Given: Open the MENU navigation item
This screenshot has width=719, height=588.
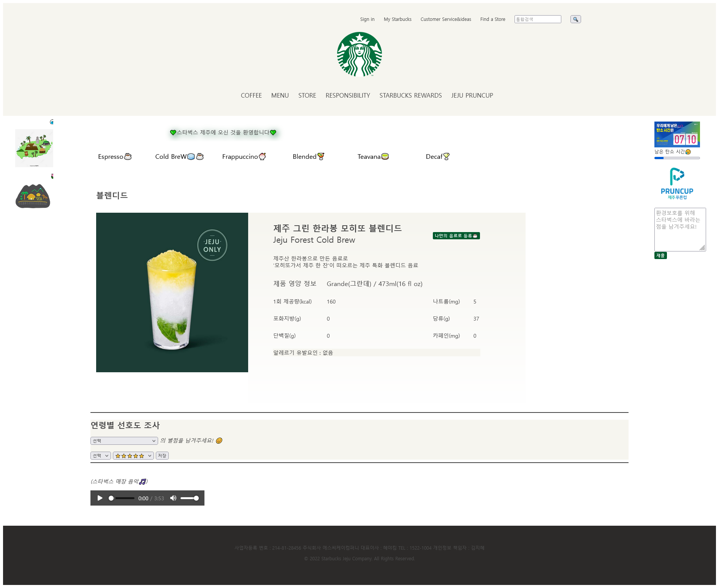Looking at the screenshot, I should click(280, 95).
